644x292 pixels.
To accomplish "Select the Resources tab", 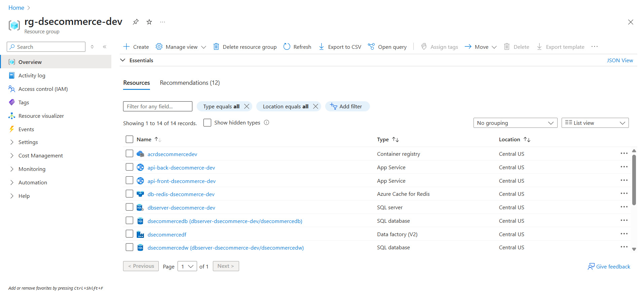I will pyautogui.click(x=137, y=83).
